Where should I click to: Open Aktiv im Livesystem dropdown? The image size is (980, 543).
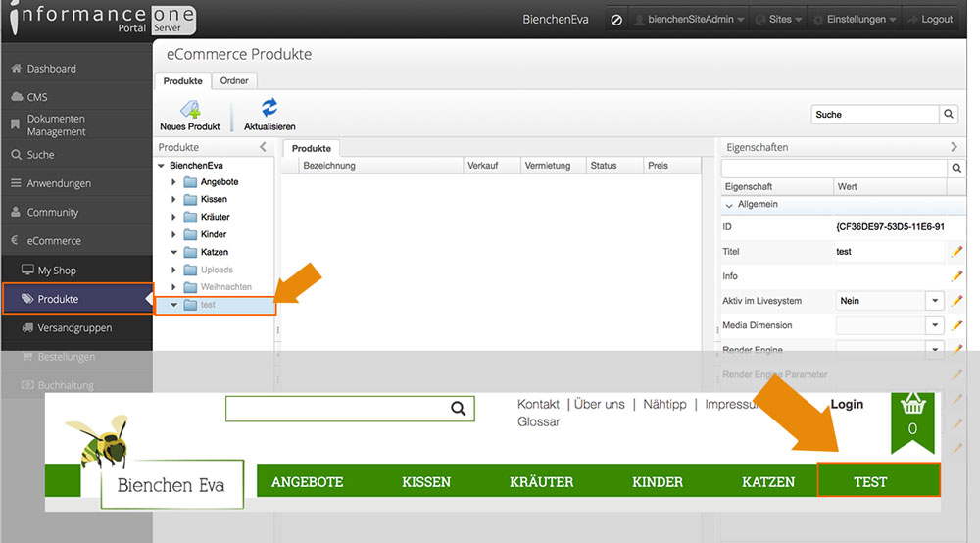click(x=934, y=301)
